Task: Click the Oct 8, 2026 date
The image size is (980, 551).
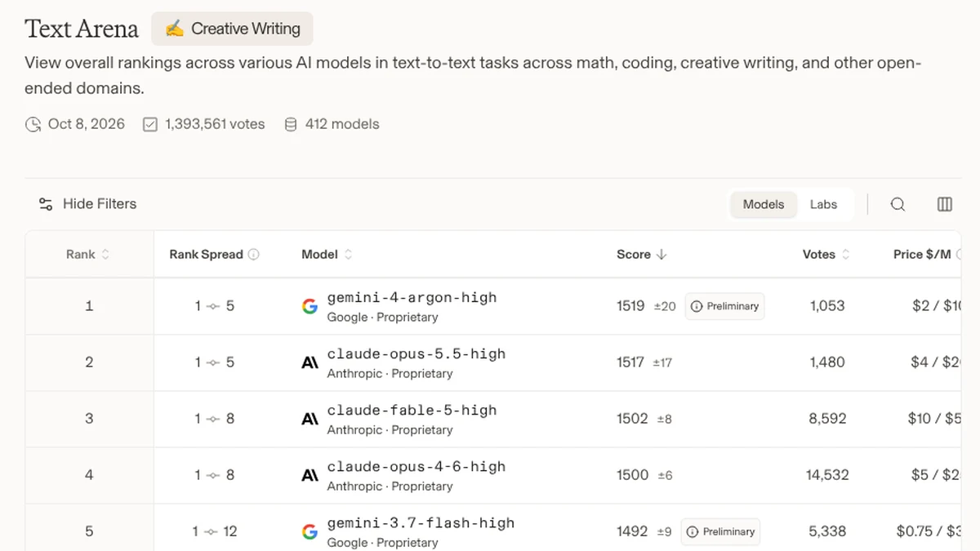Action: tap(87, 124)
